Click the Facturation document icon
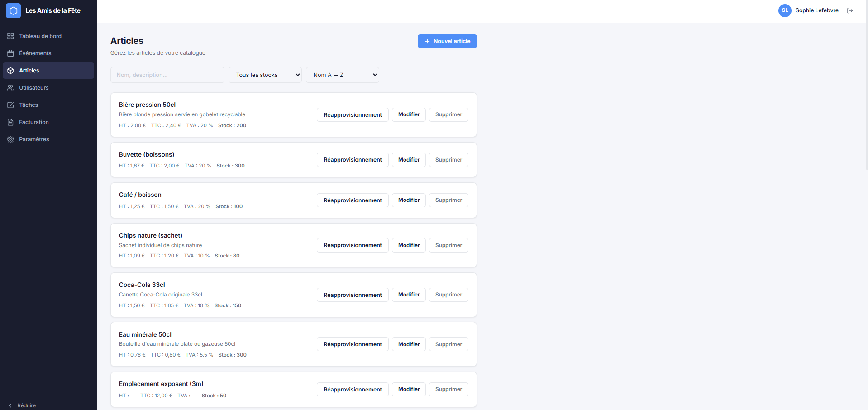868x410 pixels. 10,122
